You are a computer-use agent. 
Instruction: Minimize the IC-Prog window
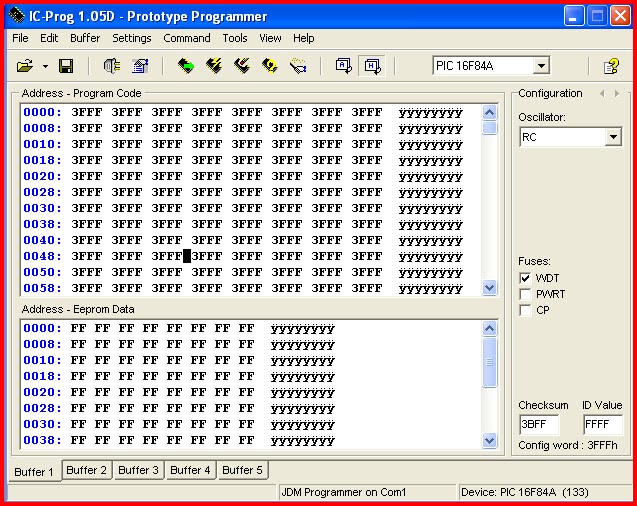click(574, 17)
